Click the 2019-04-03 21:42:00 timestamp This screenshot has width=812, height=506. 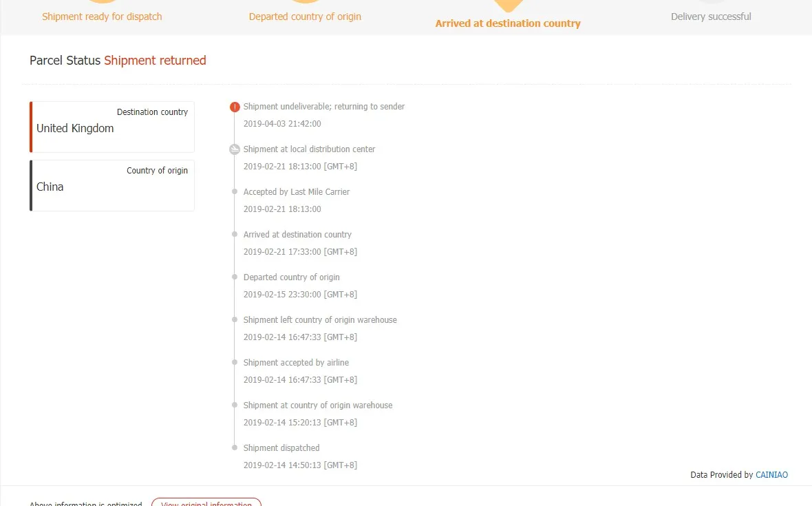click(282, 124)
